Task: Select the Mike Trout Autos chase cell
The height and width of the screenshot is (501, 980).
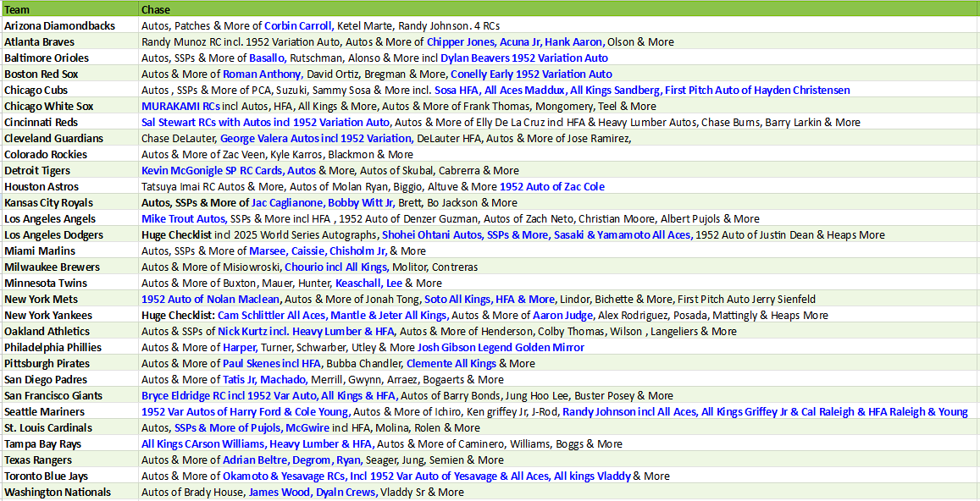Action: pos(559,218)
